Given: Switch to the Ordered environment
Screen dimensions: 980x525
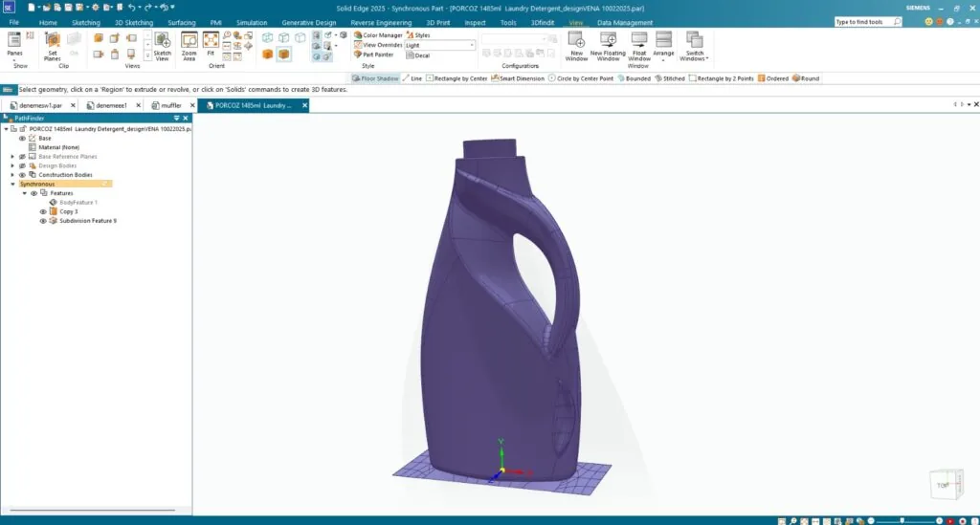Looking at the screenshot, I should [773, 78].
